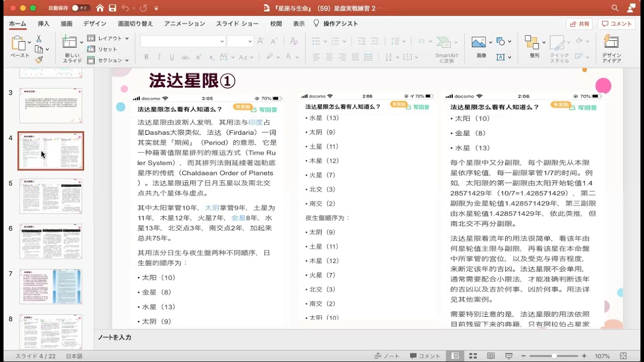644x362 pixels.
Task: Open the 描画 Draw tab
Action: (x=66, y=24)
